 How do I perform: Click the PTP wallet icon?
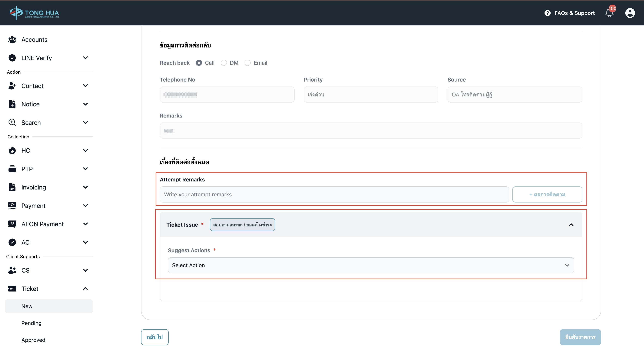[12, 169]
